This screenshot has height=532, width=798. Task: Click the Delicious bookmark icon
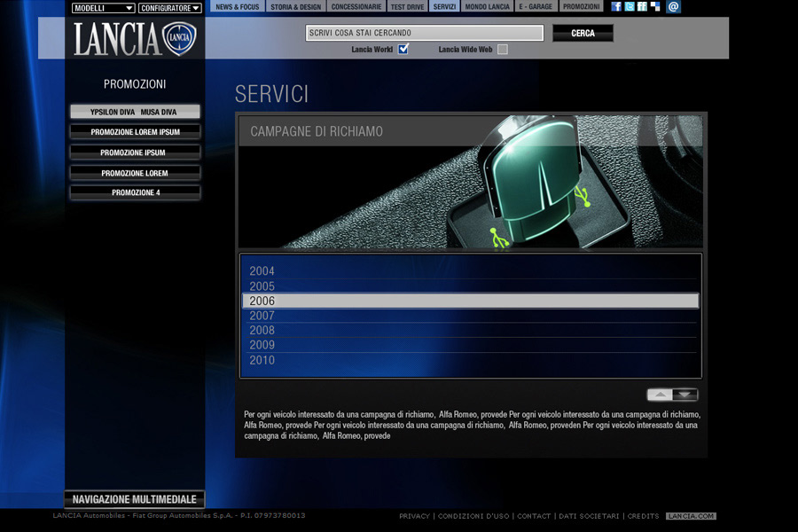coord(655,6)
